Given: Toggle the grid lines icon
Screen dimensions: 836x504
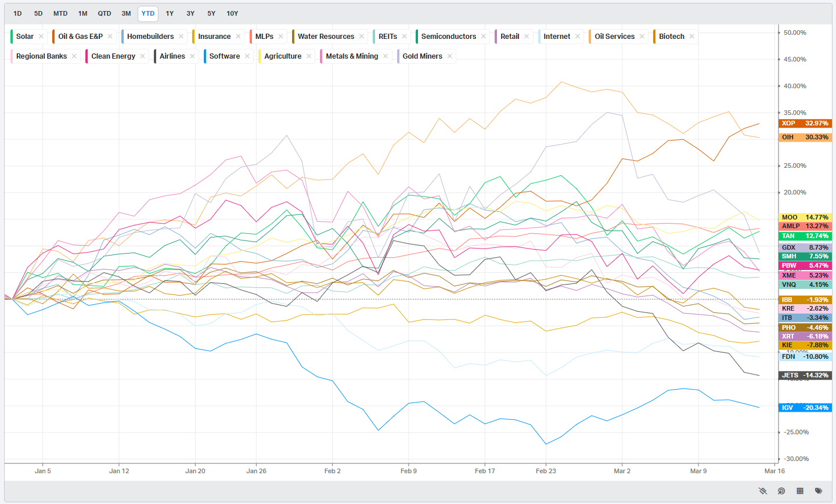Looking at the screenshot, I should click(800, 491).
